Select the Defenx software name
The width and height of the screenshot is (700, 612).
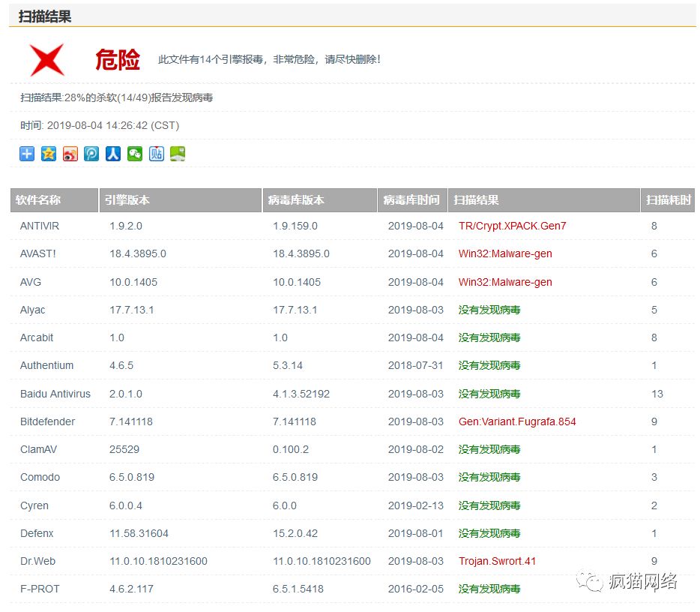click(37, 533)
